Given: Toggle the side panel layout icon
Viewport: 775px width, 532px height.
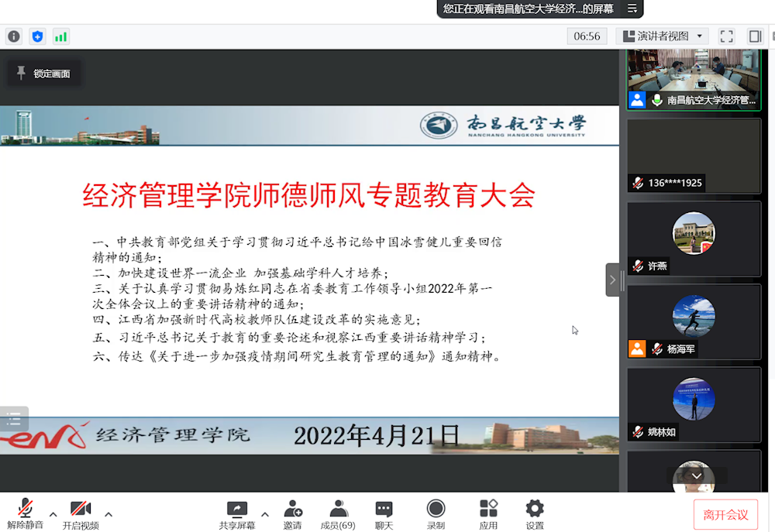Looking at the screenshot, I should click(755, 36).
